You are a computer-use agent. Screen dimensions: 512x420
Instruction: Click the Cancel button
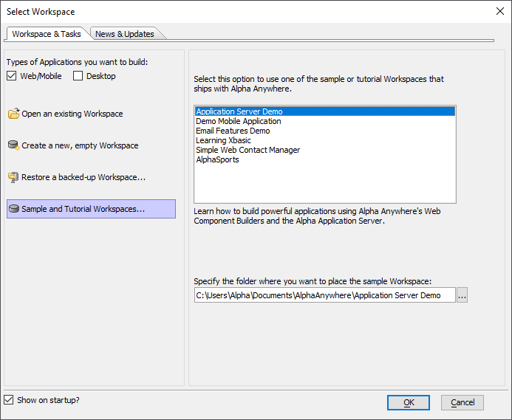[462, 402]
